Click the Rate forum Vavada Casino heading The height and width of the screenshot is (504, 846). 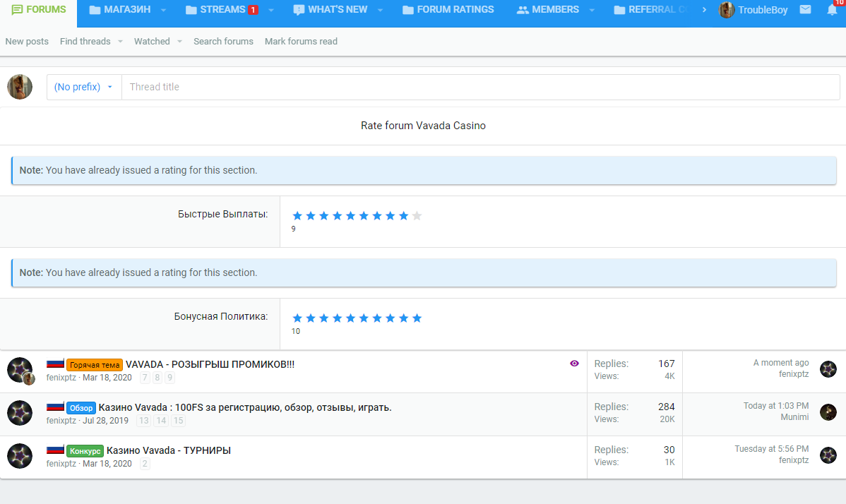(x=423, y=126)
